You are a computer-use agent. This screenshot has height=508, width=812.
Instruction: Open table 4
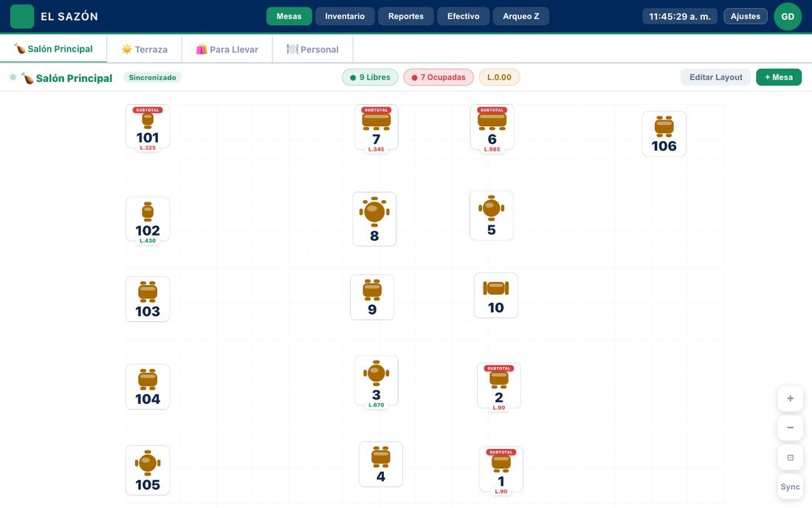[x=381, y=464]
